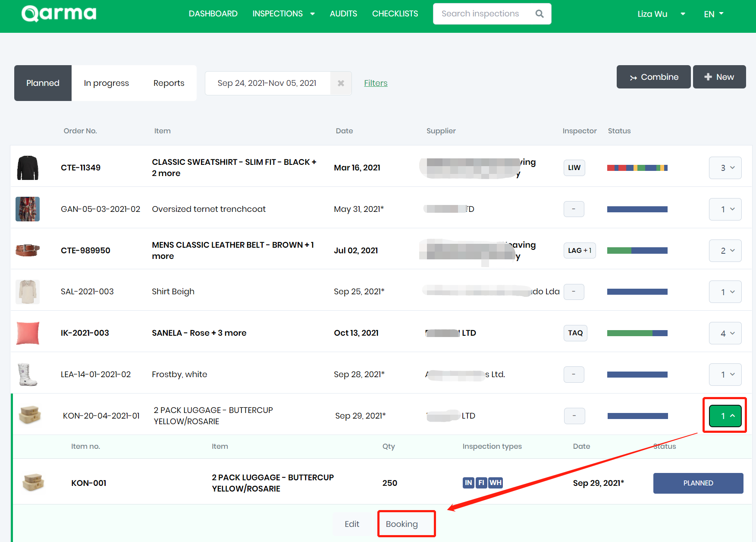This screenshot has height=542, width=756.
Task: Collapse the green expander for KON-20-04-2021-01
Action: tap(725, 416)
